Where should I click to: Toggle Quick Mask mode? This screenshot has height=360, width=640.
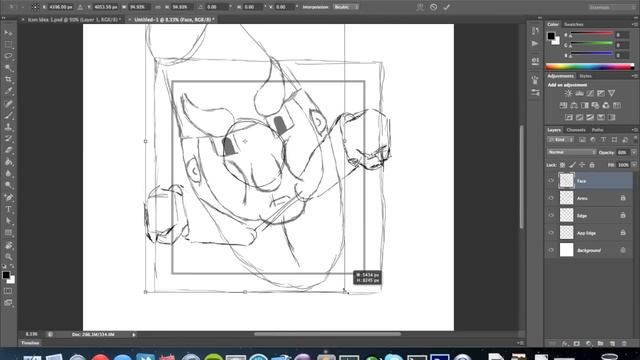pyautogui.click(x=8, y=291)
